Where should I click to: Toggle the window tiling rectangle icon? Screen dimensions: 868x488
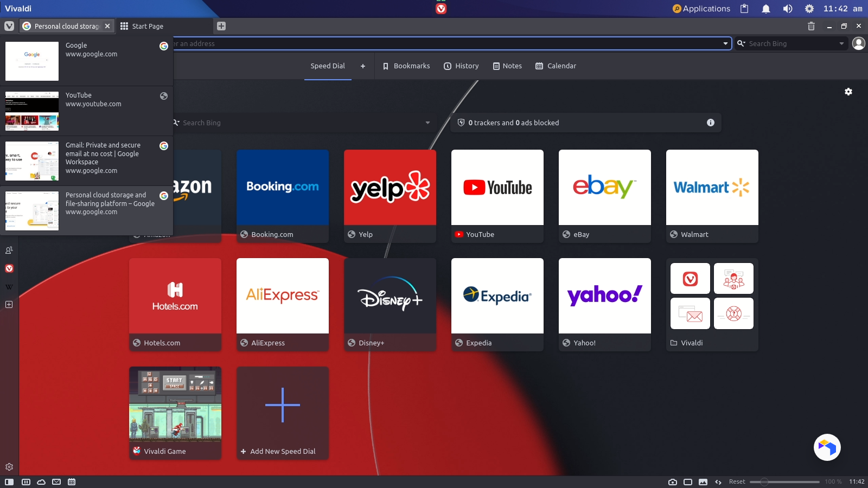pos(688,482)
